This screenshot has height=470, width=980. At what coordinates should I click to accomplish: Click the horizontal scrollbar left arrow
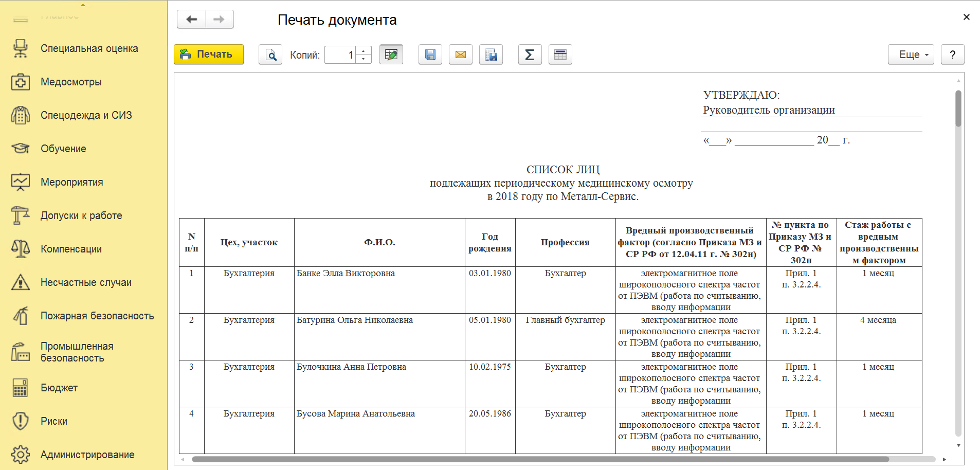183,459
